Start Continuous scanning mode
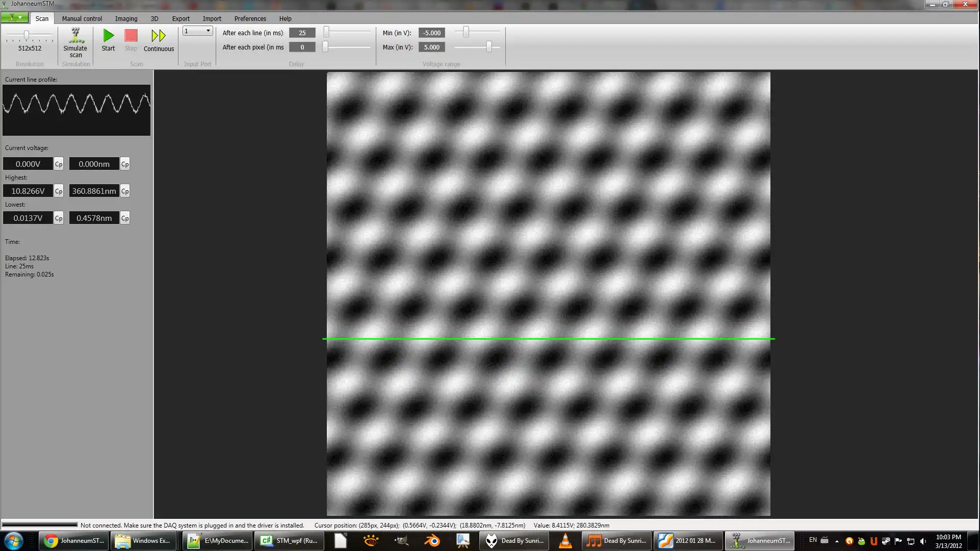980x551 pixels. [x=159, y=40]
